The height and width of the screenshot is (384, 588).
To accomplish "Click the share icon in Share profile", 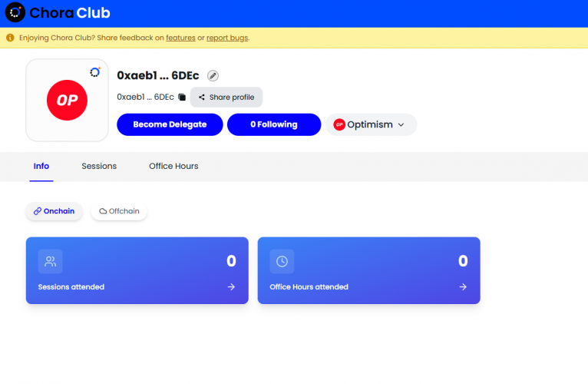I will tap(202, 98).
